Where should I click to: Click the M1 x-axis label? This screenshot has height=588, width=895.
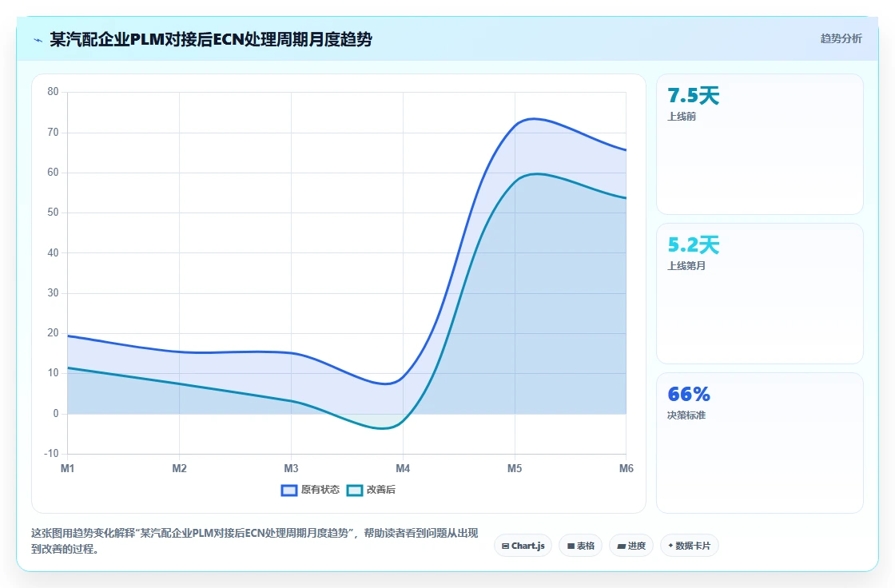tap(67, 469)
